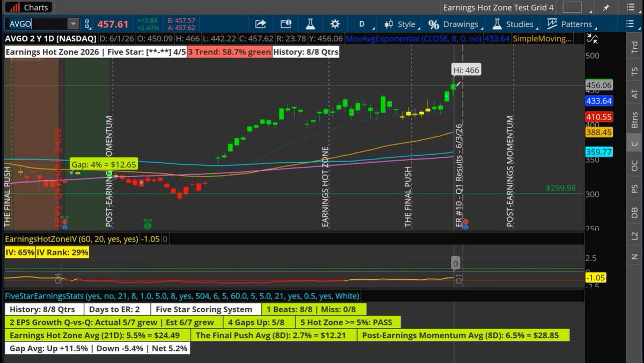Open the price alert icon in the toolbar

[x=286, y=24]
